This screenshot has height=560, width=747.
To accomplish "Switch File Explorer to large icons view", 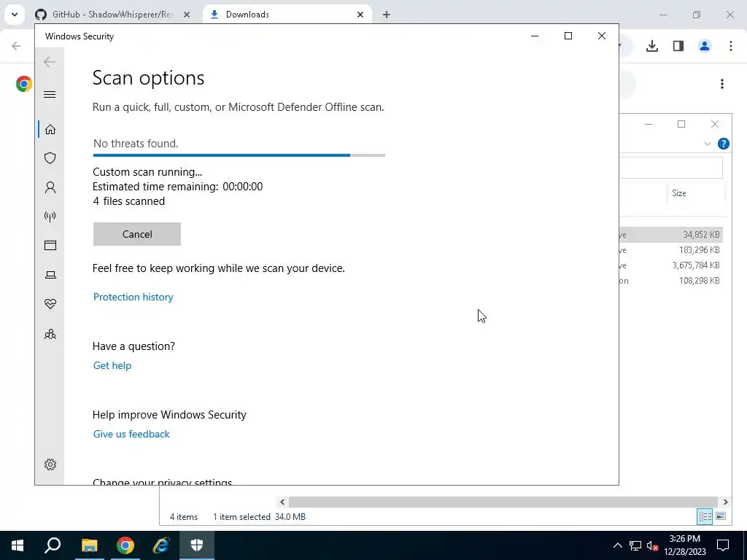I will 721,516.
